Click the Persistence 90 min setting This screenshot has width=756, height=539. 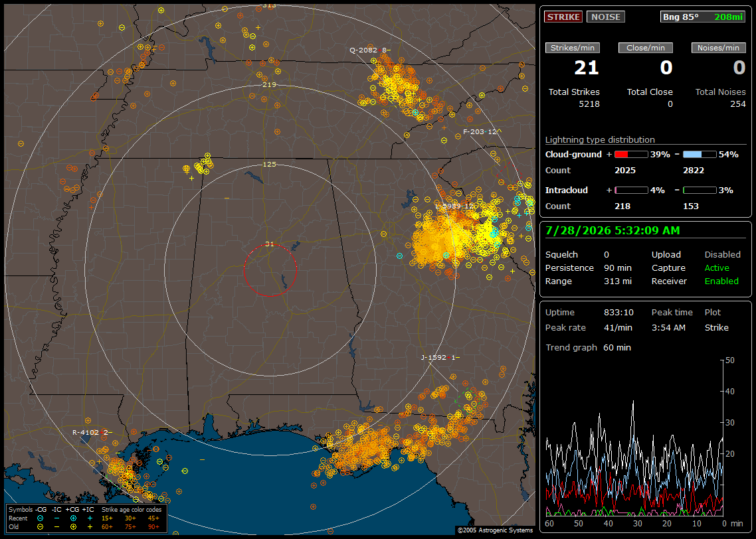[588, 268]
